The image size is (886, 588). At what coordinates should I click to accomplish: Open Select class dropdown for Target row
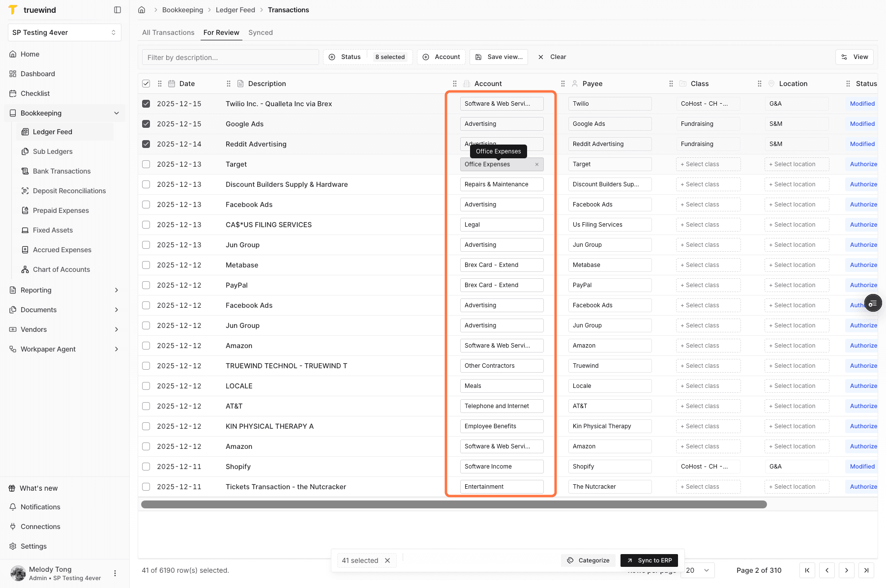(x=708, y=164)
